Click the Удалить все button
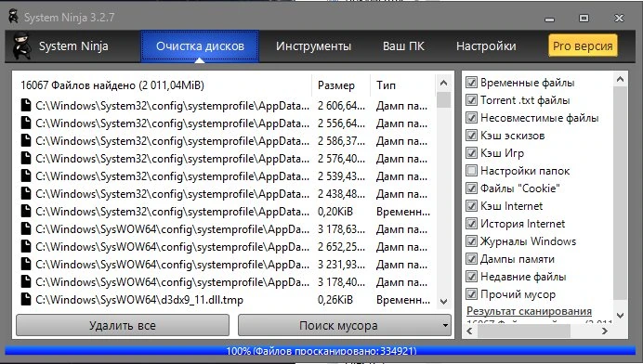The image size is (643, 364). [123, 326]
